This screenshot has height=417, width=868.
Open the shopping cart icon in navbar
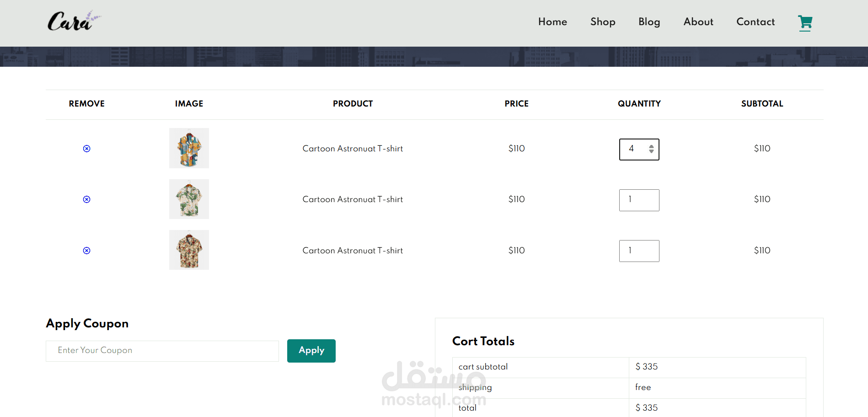(805, 22)
